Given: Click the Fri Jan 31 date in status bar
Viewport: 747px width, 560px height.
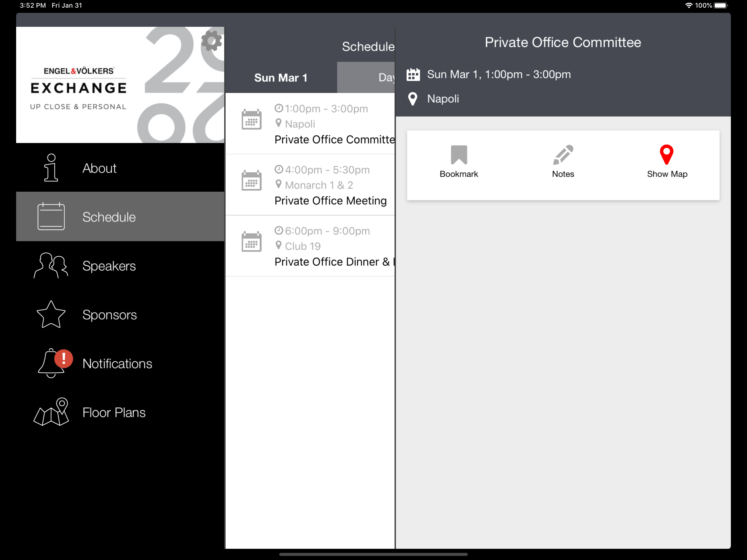Looking at the screenshot, I should pos(67,5).
